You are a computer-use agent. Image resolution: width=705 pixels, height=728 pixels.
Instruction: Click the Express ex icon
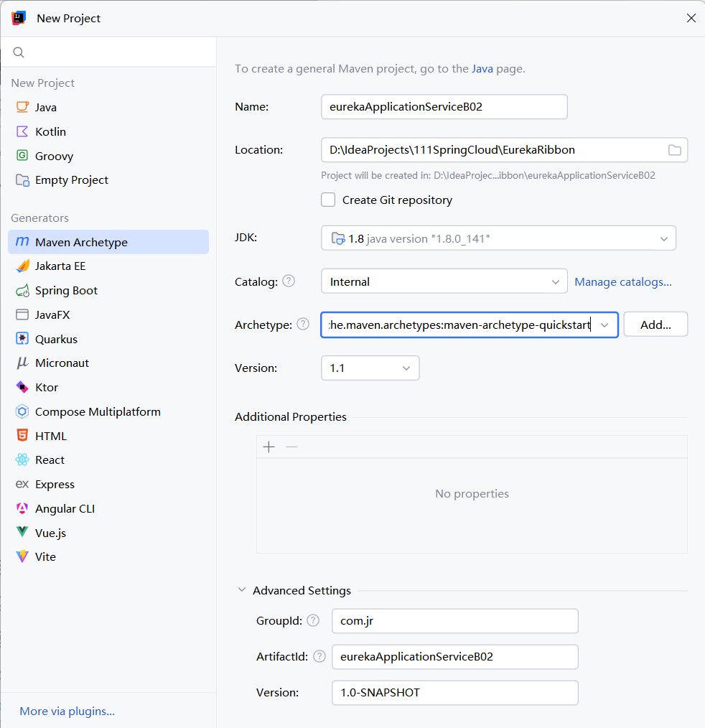coord(22,484)
